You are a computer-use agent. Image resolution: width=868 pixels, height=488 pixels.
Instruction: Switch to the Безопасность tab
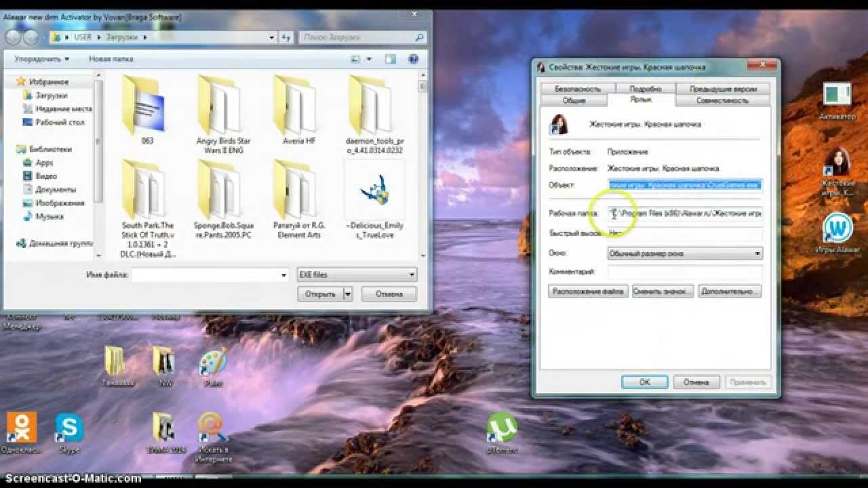577,89
